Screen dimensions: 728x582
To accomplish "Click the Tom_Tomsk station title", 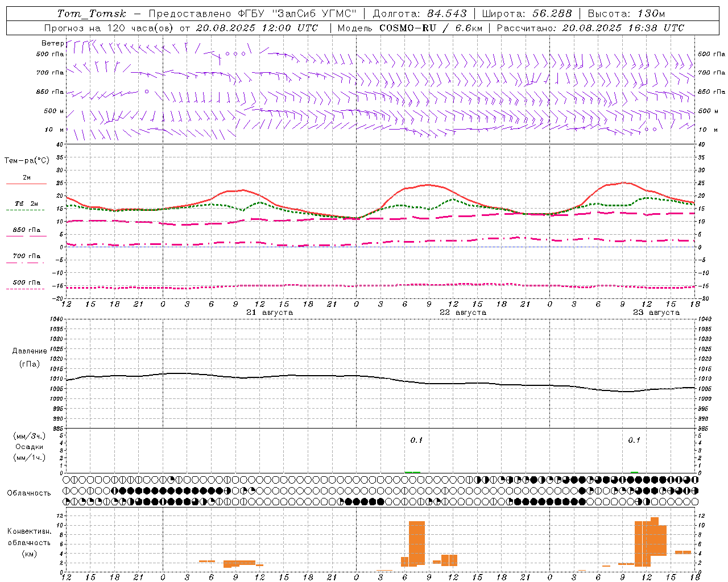I will tap(92, 14).
